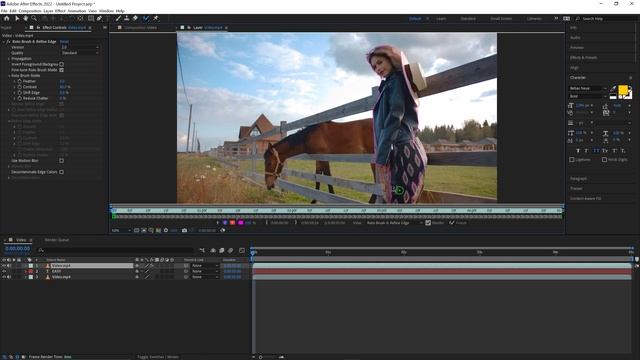Click the Faux Bold style icon
Screen dimensions: 640x360
coord(578,151)
